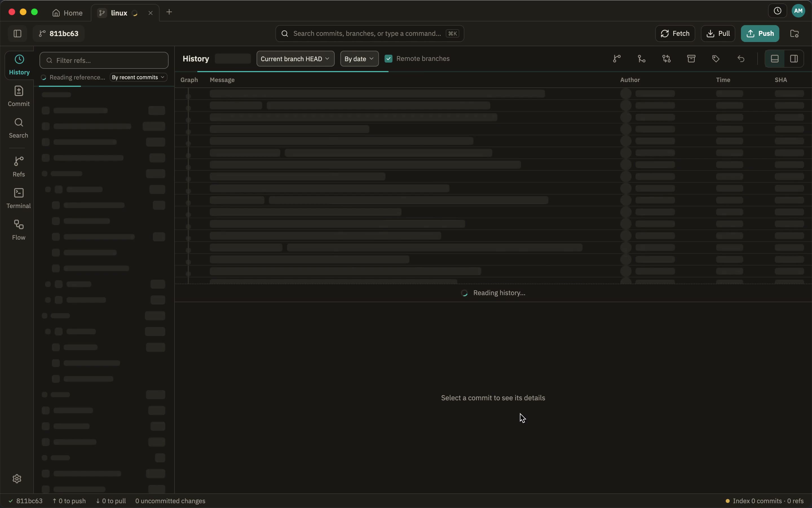Open the Current branch HEAD dropdown

pos(295,59)
